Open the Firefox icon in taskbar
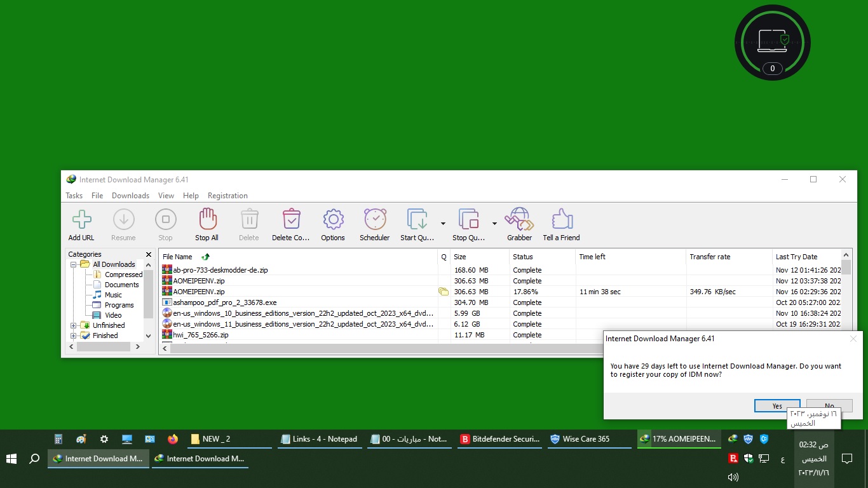The height and width of the screenshot is (488, 868). coord(173,439)
